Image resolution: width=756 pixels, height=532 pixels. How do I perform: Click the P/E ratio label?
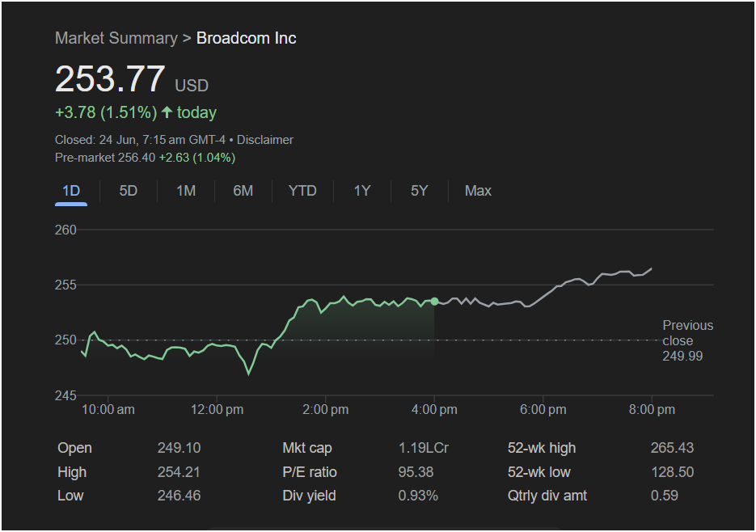(x=310, y=472)
